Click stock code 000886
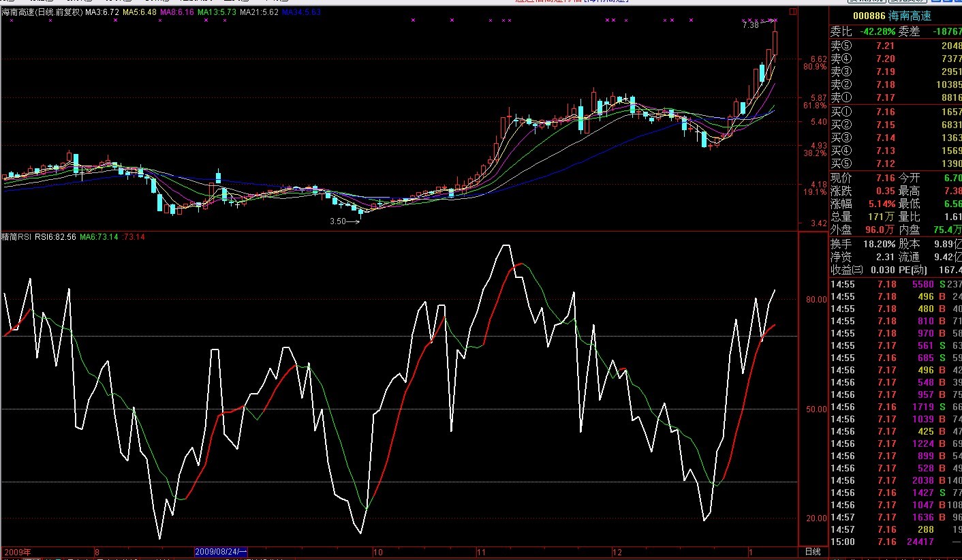This screenshot has height=560, width=962. tap(869, 16)
